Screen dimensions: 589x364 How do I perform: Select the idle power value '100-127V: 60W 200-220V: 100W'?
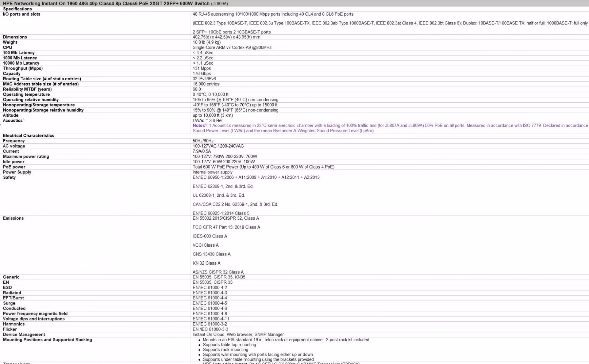pos(224,162)
